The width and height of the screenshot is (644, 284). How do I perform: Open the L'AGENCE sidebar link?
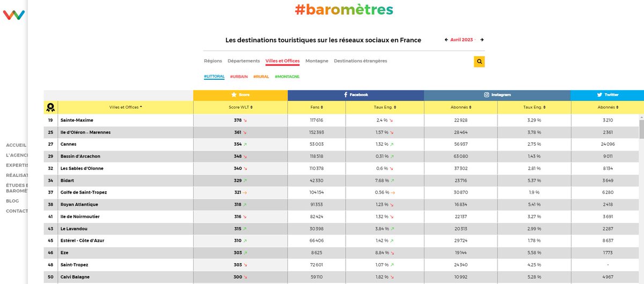[16, 155]
